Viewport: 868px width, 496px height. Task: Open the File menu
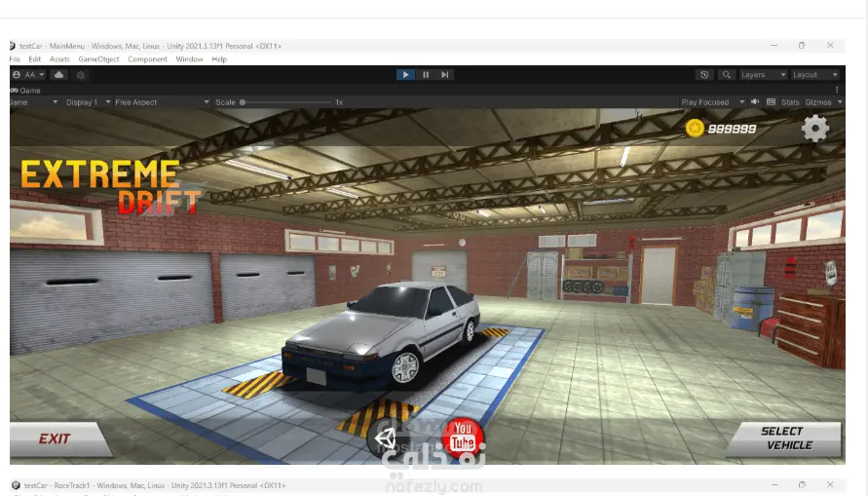15,59
